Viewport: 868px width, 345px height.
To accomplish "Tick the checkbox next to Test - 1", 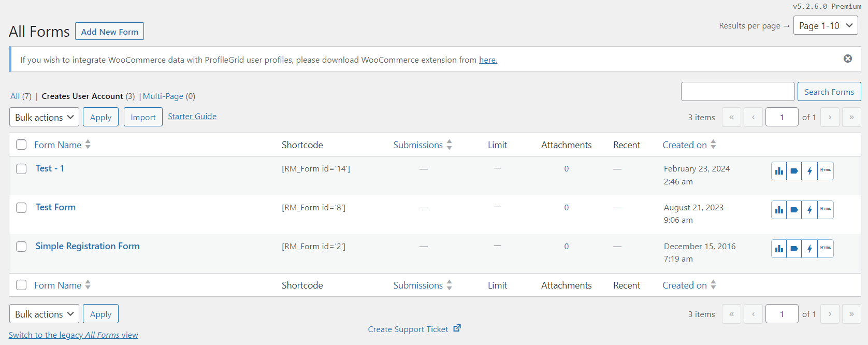I will tap(21, 169).
